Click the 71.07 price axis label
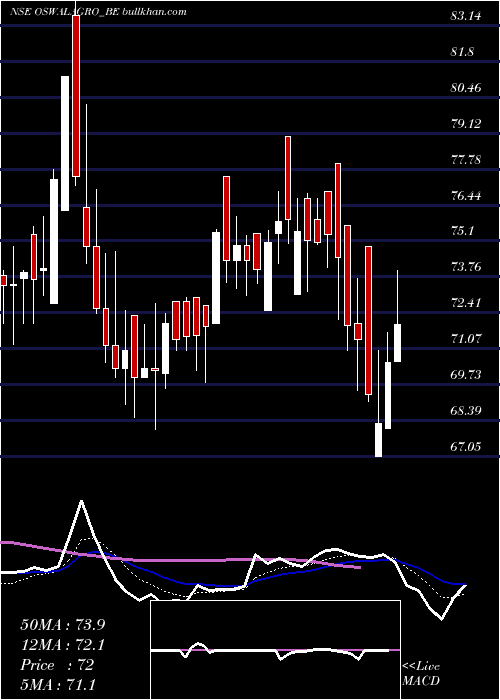The width and height of the screenshot is (500, 700). click(x=466, y=339)
